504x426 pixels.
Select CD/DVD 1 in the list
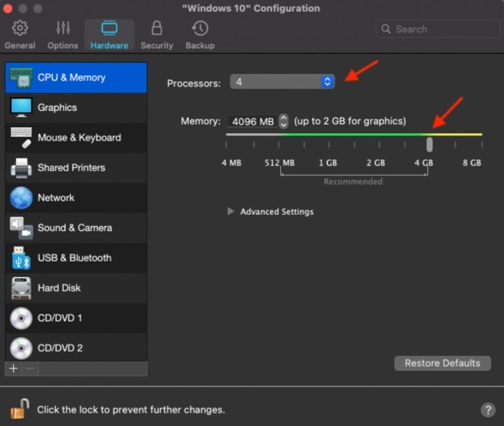coord(76,318)
